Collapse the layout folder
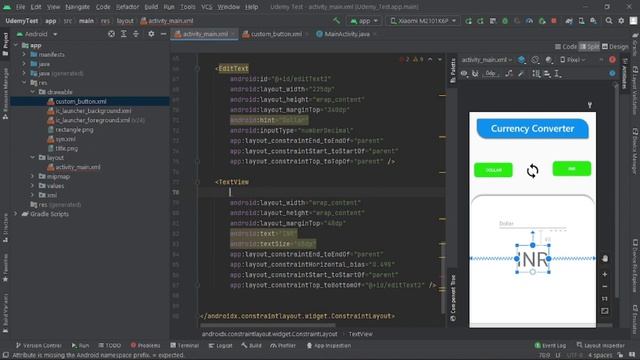Screen dimensions: 640x360 [x=33, y=158]
